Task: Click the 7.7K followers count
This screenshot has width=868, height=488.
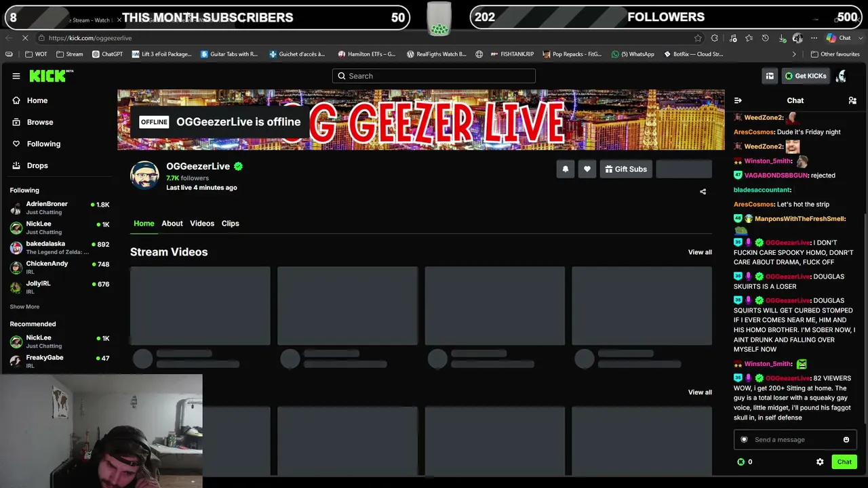Action: click(x=188, y=178)
